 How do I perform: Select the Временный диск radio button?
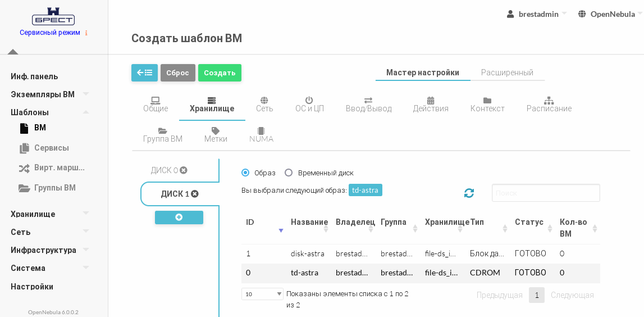click(x=289, y=173)
